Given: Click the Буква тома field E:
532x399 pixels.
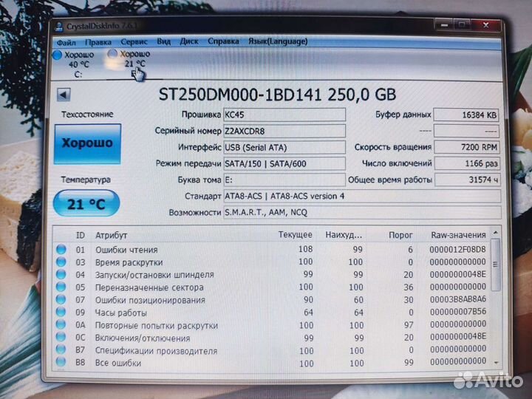Looking at the screenshot, I should [284, 180].
